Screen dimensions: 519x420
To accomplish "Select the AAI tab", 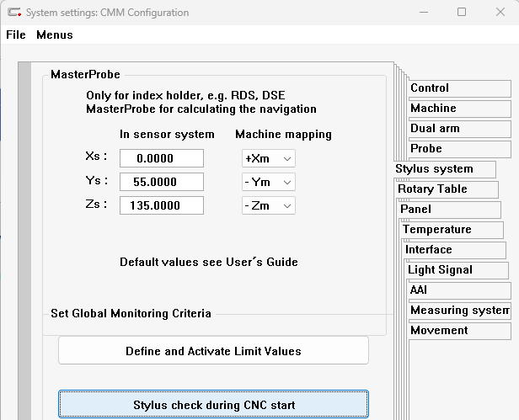I will point(459,290).
